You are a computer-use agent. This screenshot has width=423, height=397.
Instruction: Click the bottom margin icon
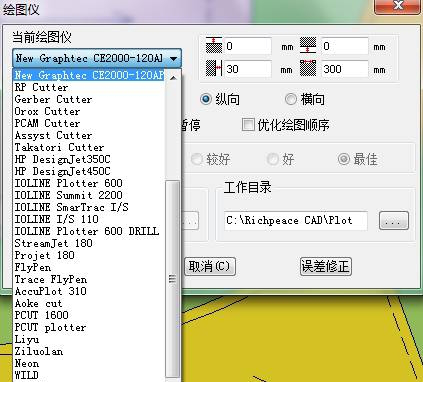point(308,45)
